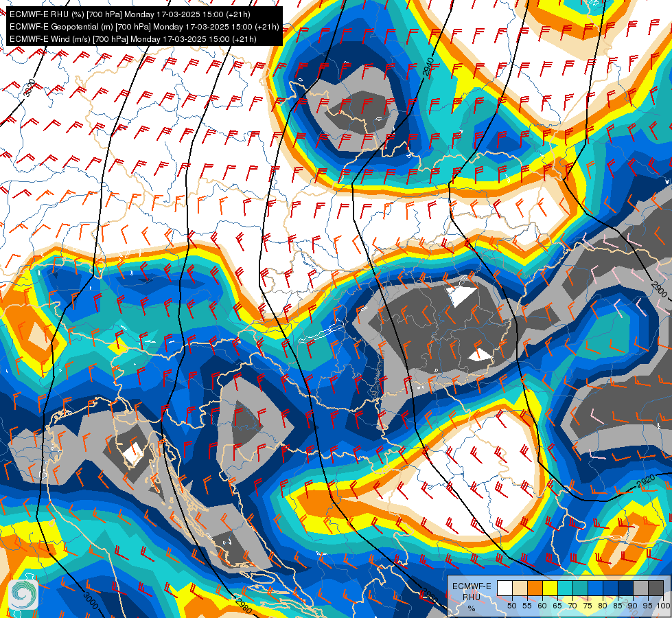
Task: Click the legend tick label 80
Action: (x=603, y=606)
